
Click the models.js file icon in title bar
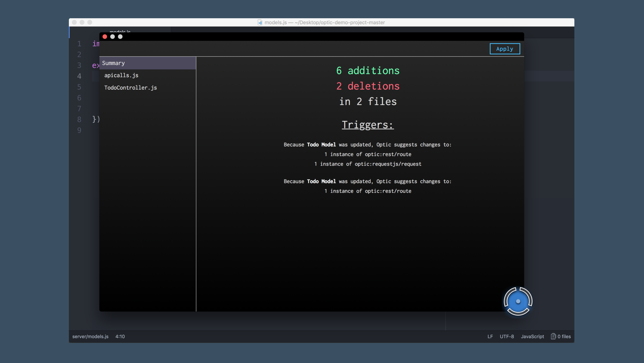[x=260, y=22]
